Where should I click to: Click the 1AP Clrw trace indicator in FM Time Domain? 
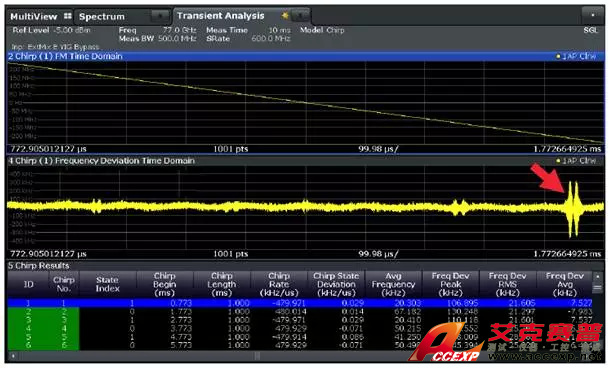click(x=576, y=56)
